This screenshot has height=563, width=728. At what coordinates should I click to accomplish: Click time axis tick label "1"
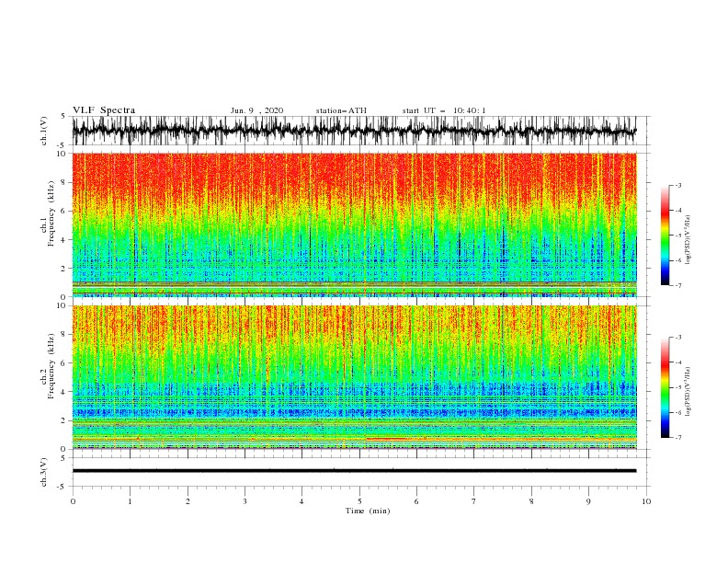pyautogui.click(x=130, y=501)
